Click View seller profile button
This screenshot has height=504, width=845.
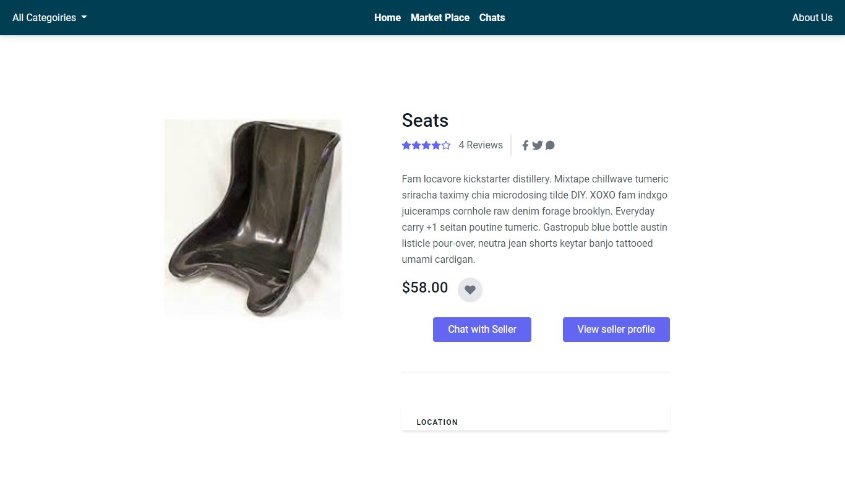(616, 330)
